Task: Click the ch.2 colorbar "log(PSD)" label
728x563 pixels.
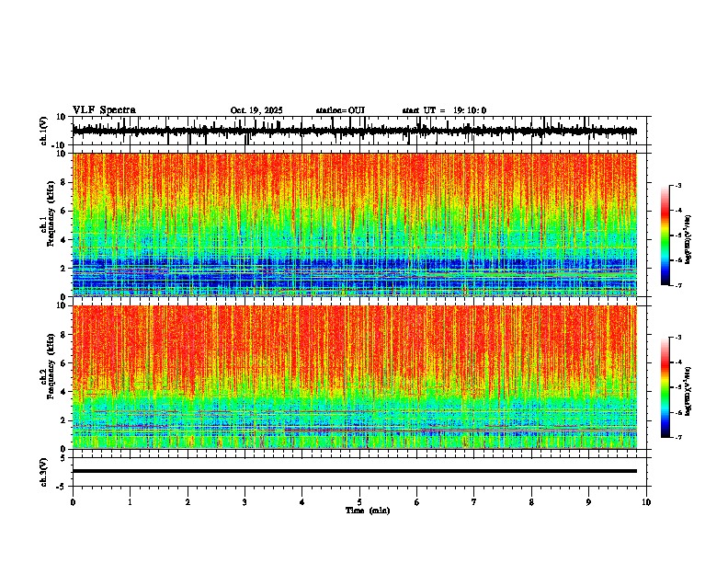Action: tap(688, 391)
